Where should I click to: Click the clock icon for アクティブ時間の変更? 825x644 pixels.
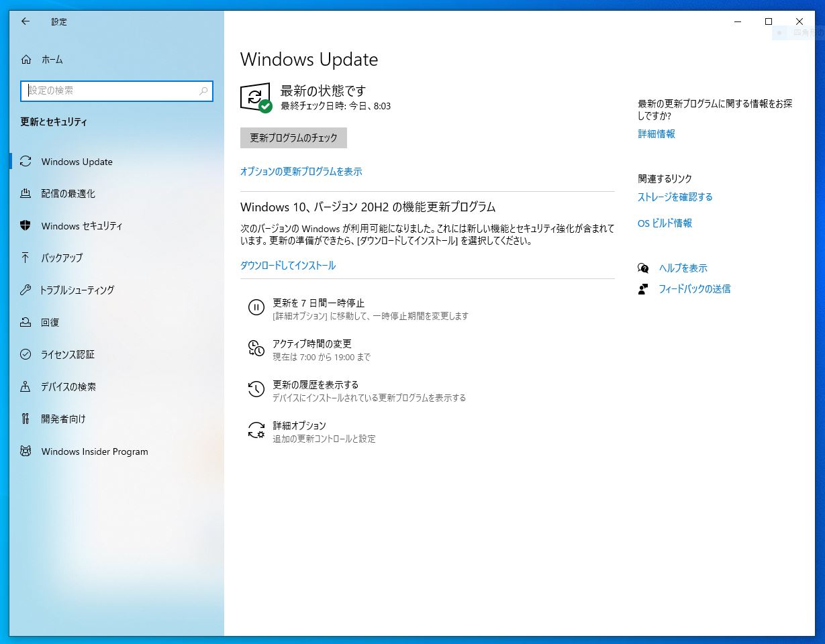point(256,348)
